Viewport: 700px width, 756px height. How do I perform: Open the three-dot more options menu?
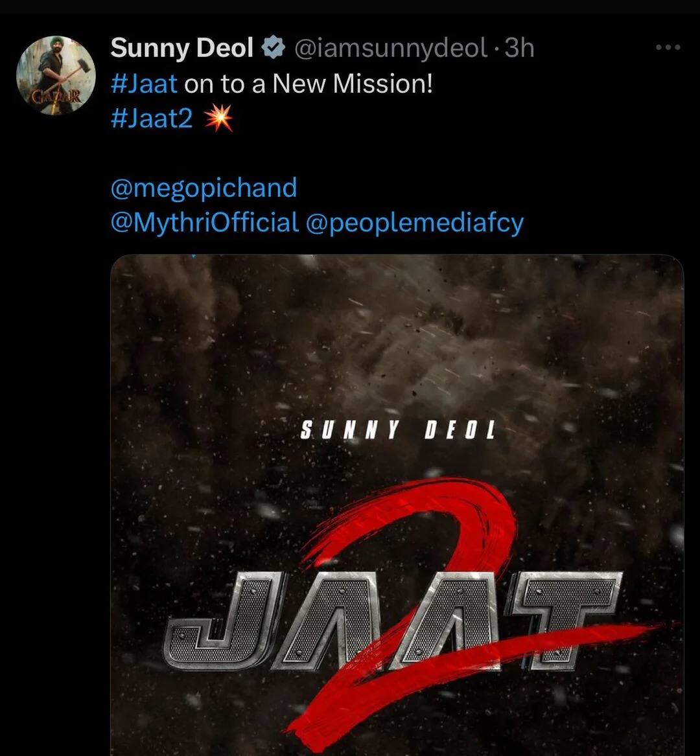[x=668, y=47]
